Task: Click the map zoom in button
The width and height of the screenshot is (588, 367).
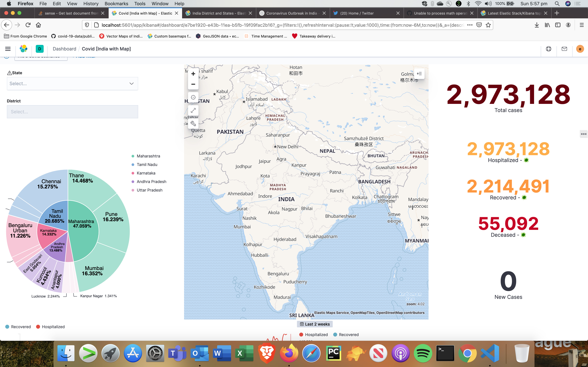Action: 193,74
